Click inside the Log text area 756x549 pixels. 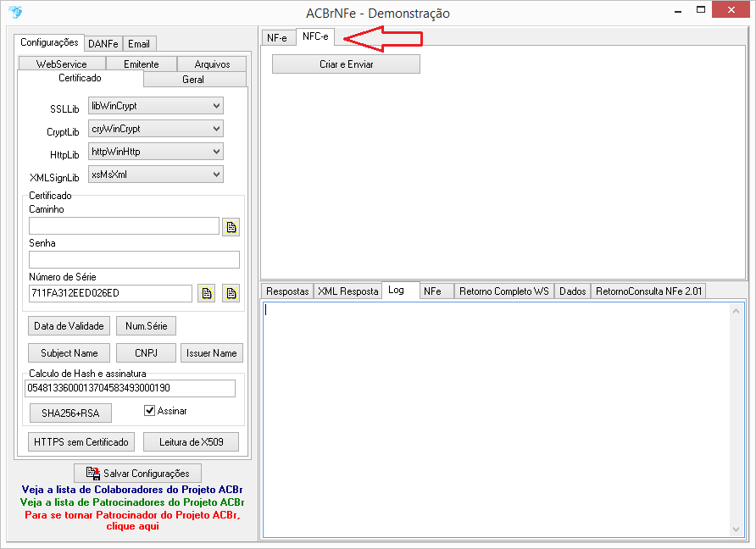(498, 419)
